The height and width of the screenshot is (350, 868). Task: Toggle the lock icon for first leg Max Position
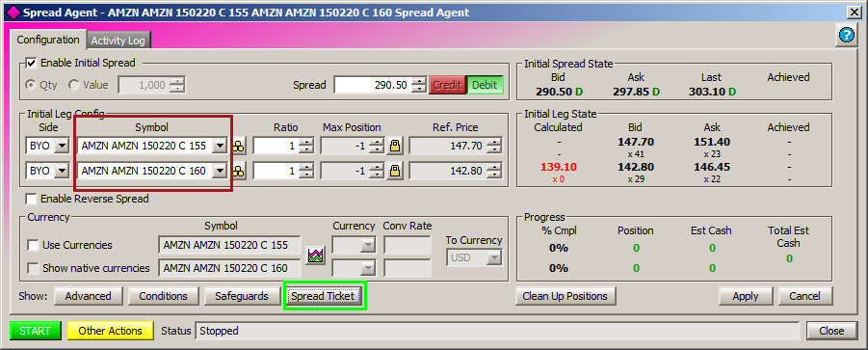[x=395, y=147]
